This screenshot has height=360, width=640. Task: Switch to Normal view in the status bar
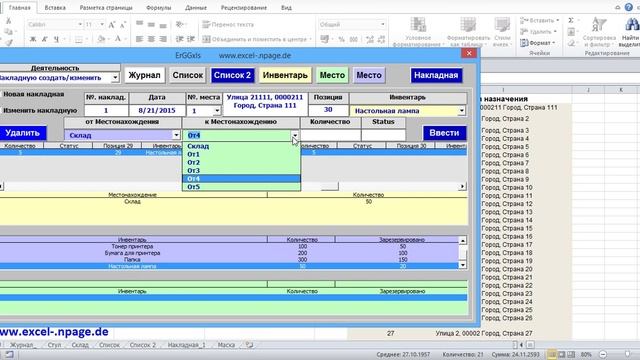pos(552,355)
